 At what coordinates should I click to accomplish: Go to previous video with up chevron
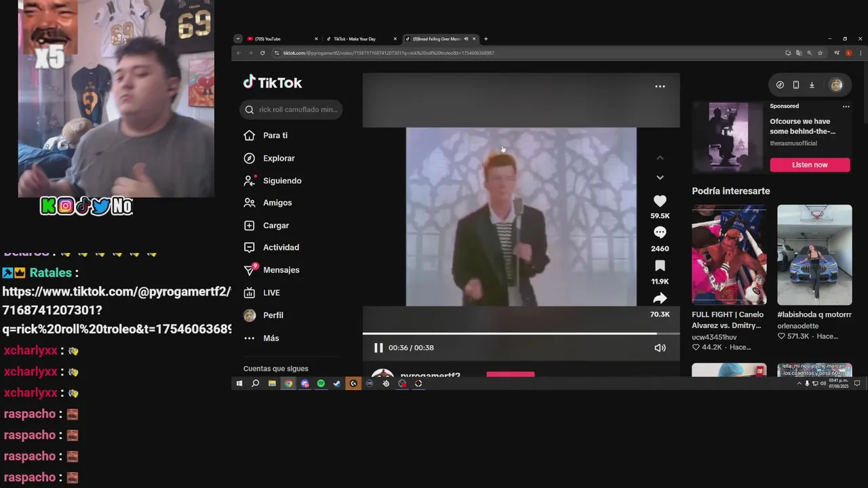tap(660, 158)
